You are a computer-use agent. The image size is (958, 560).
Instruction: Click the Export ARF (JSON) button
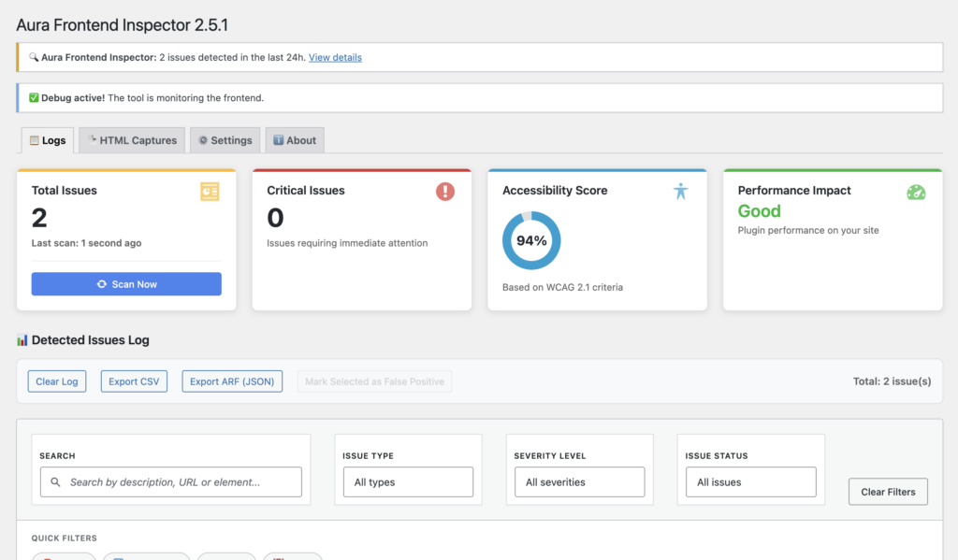click(x=232, y=381)
